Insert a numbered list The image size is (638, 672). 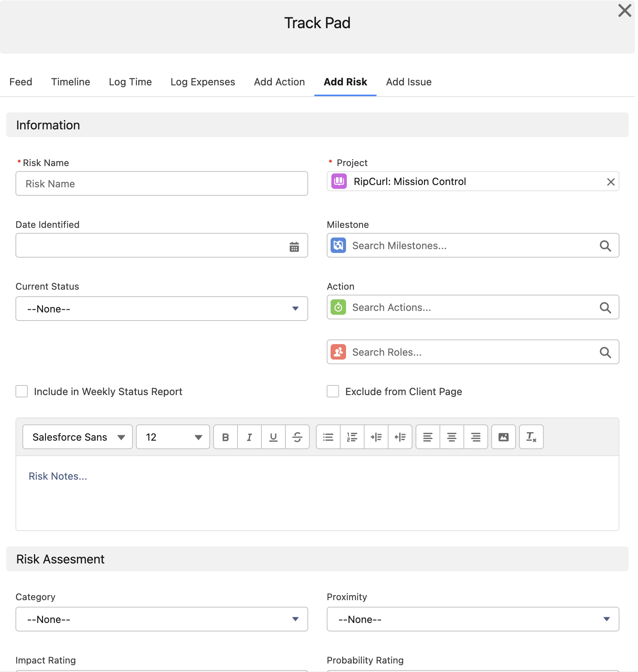pos(352,437)
